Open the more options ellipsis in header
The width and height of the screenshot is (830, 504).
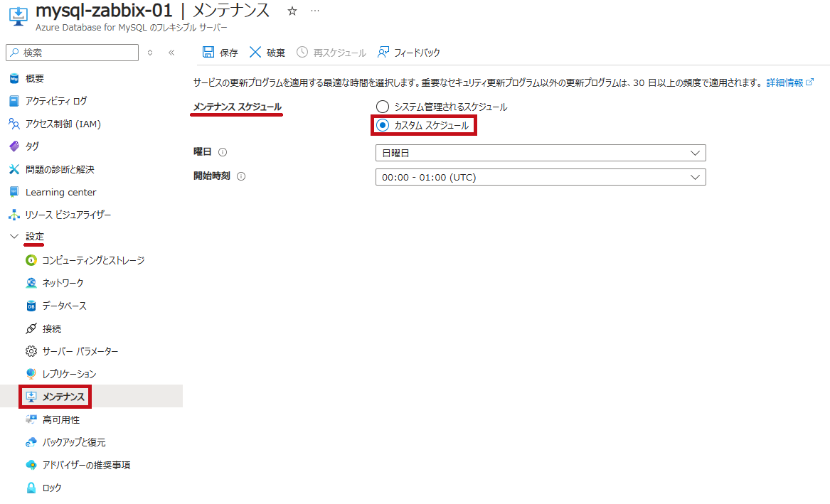(x=315, y=11)
